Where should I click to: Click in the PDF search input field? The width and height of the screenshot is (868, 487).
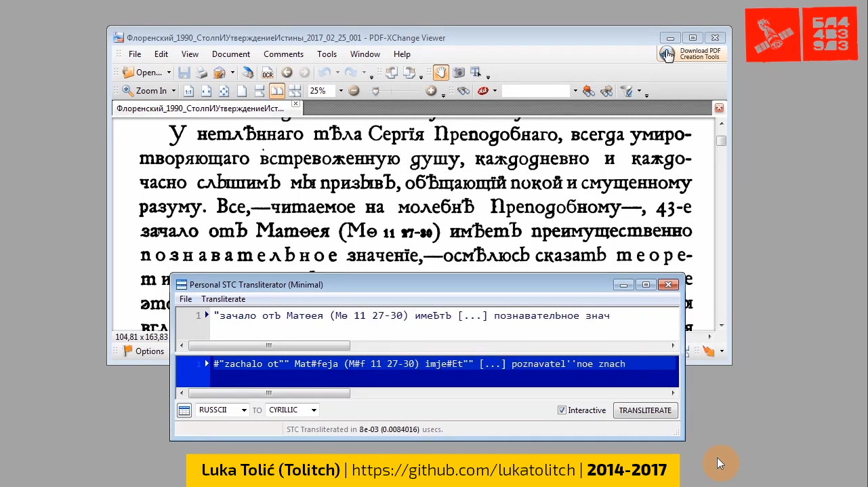coord(536,91)
